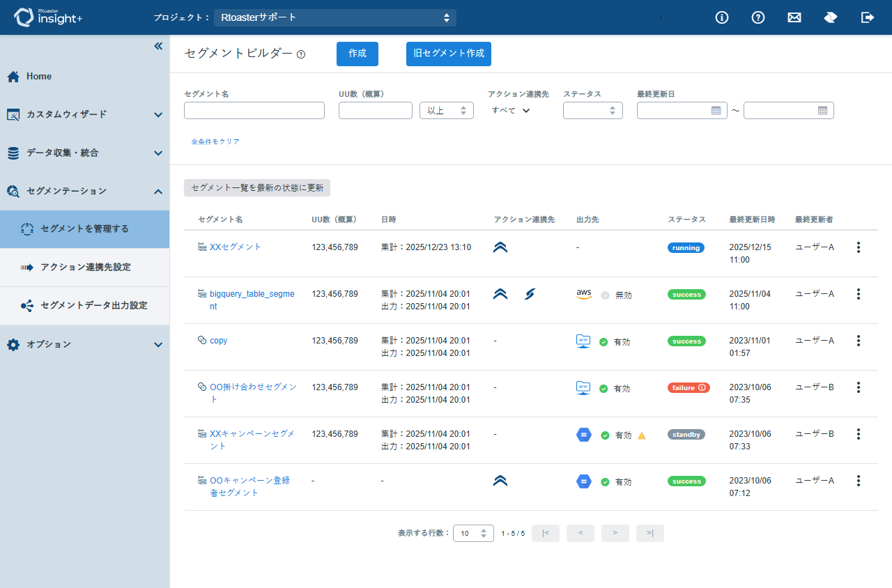Open the 以上 comparison dropdown

[x=447, y=110]
